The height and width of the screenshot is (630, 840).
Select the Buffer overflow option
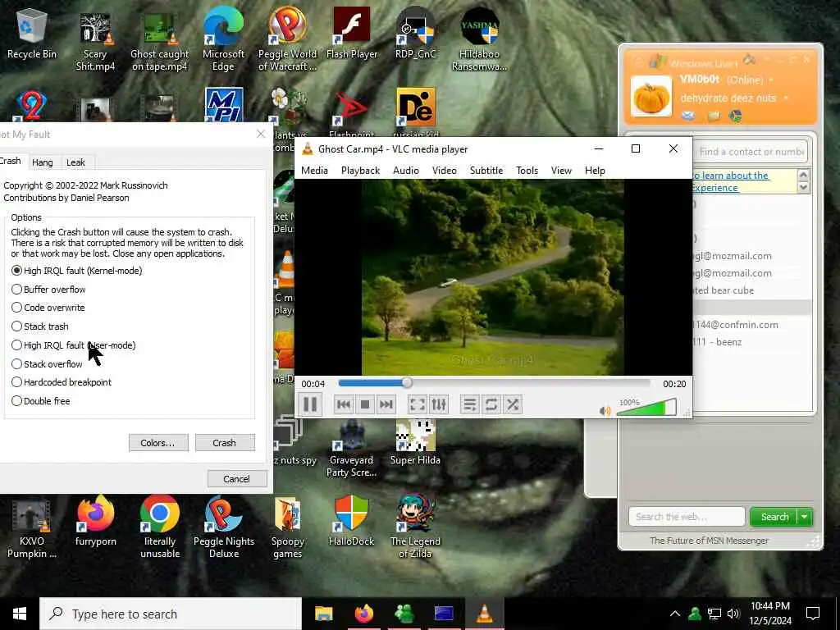tap(48, 290)
